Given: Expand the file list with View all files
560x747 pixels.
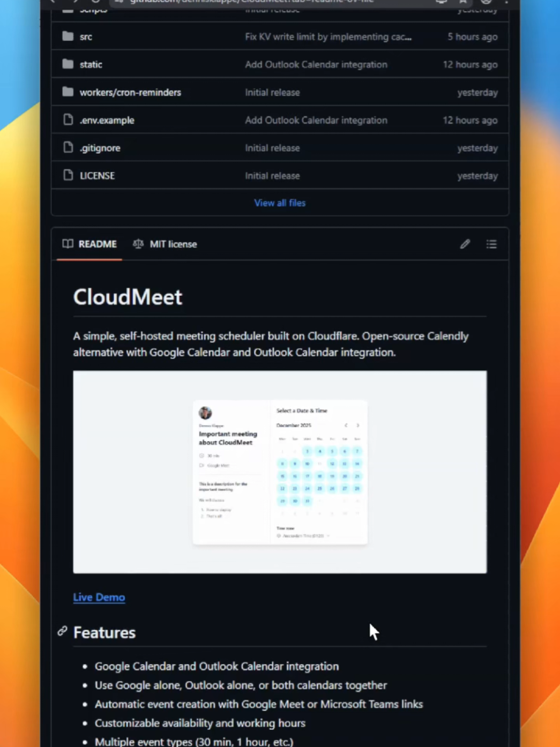Looking at the screenshot, I should coord(279,203).
